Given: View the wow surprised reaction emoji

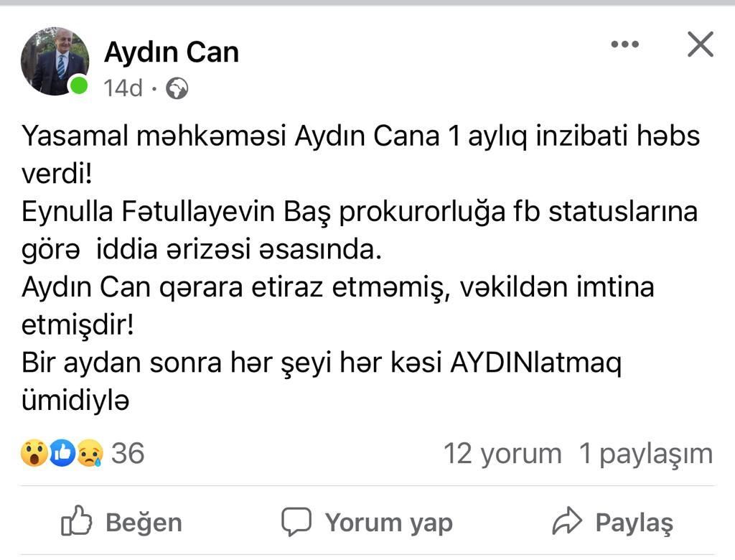Looking at the screenshot, I should (x=34, y=453).
